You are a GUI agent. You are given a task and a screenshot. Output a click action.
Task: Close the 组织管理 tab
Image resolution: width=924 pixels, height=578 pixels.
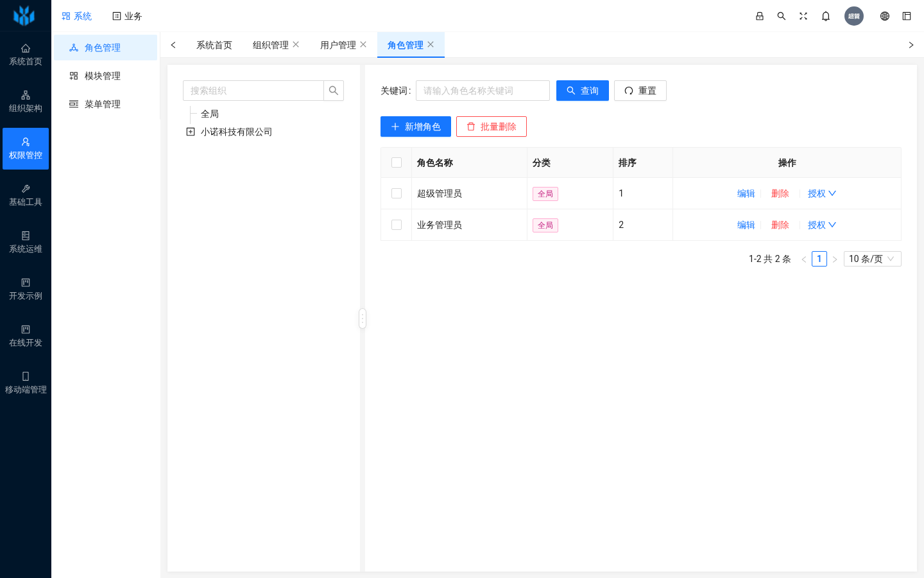pos(296,44)
